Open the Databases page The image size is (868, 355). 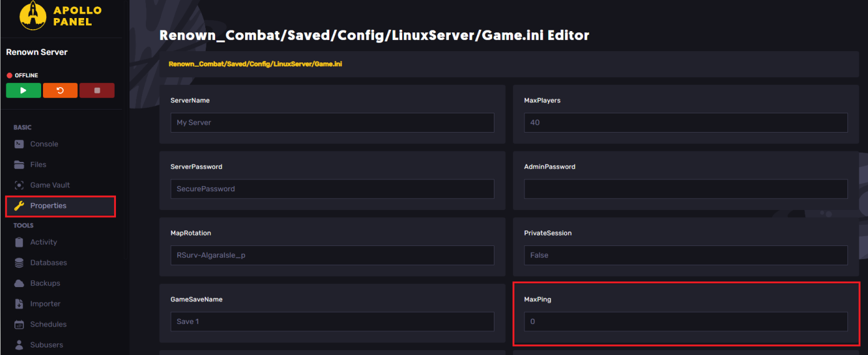coord(48,263)
